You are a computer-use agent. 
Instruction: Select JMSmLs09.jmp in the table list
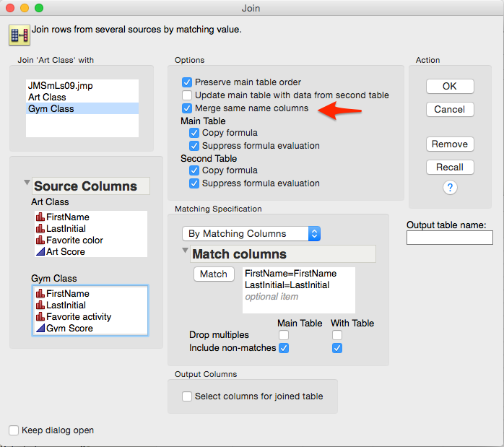(x=60, y=86)
